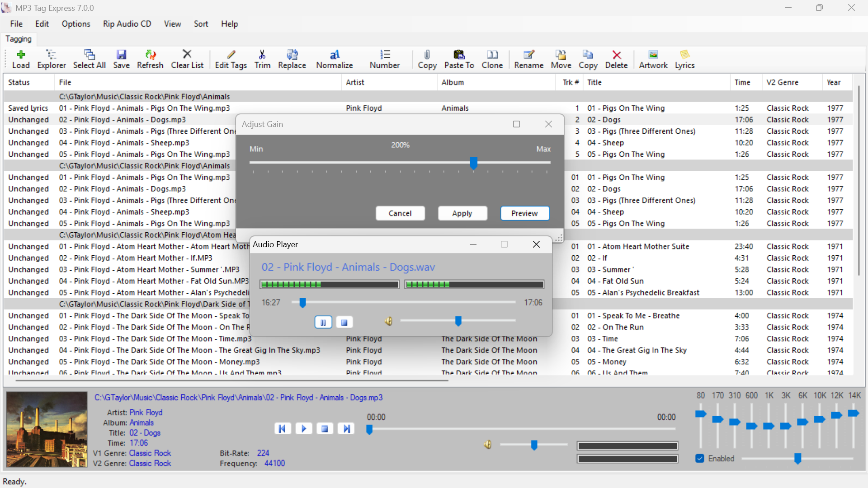The image size is (868, 488).
Task: Click the Adjust Gain slider handle
Action: [x=473, y=163]
